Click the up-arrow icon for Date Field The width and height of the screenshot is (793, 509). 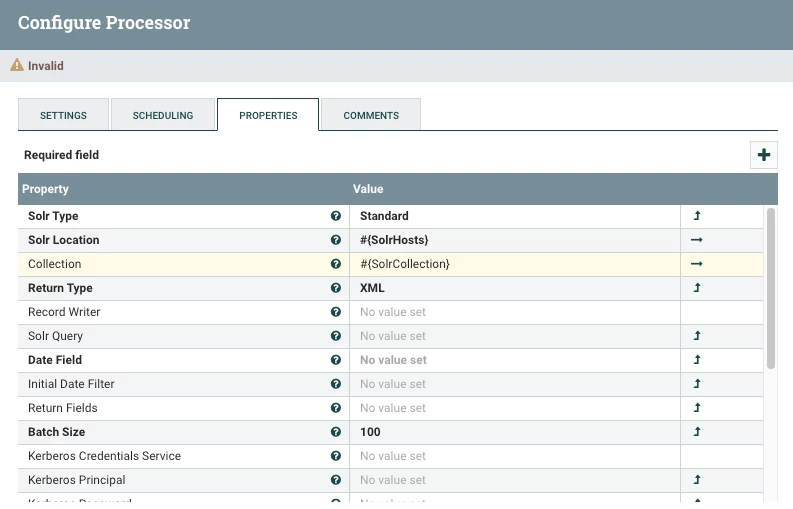697,360
